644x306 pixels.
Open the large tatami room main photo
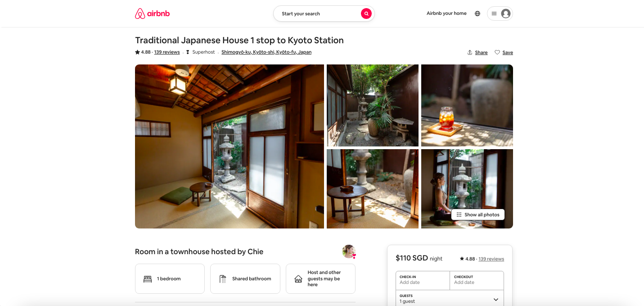click(x=230, y=146)
